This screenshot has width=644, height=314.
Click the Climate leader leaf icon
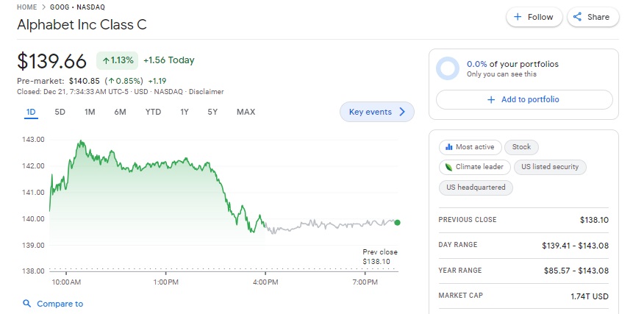pyautogui.click(x=448, y=167)
